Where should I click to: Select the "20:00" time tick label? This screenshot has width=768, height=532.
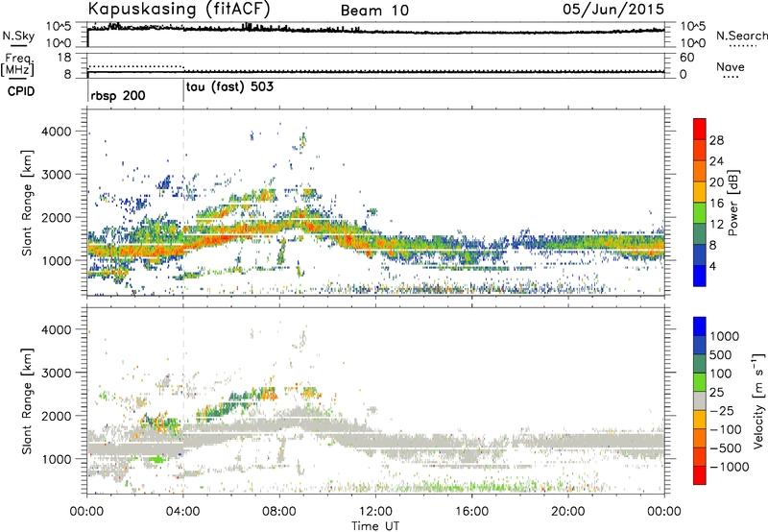568,512
